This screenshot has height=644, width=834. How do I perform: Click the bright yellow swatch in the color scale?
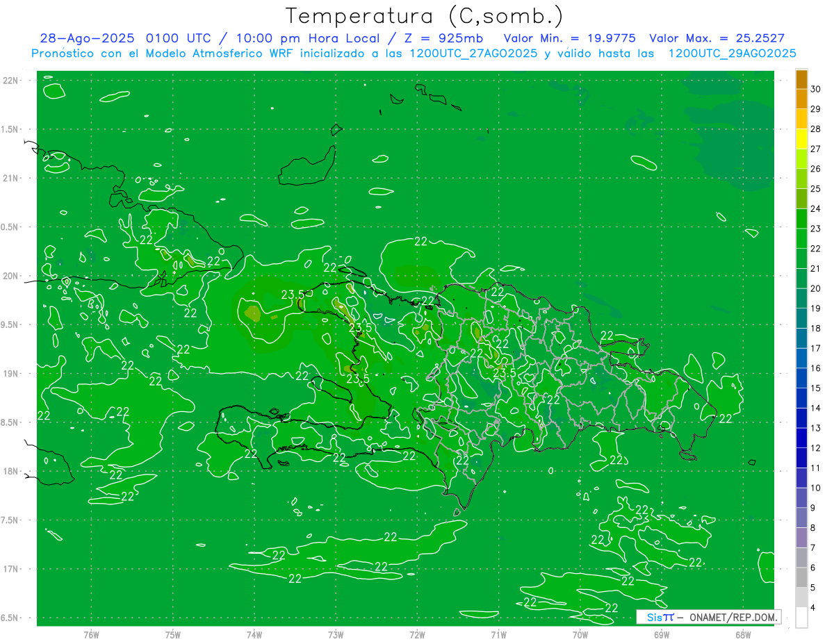[801, 139]
